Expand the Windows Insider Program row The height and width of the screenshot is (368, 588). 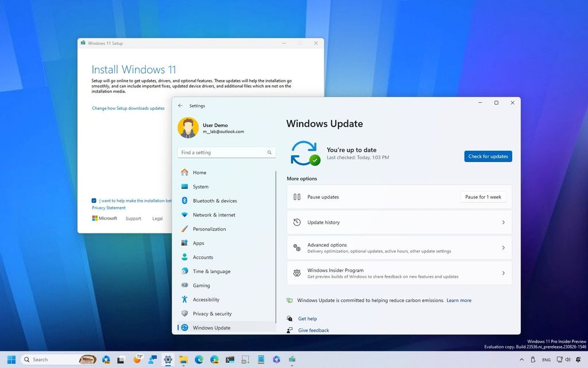pyautogui.click(x=504, y=273)
